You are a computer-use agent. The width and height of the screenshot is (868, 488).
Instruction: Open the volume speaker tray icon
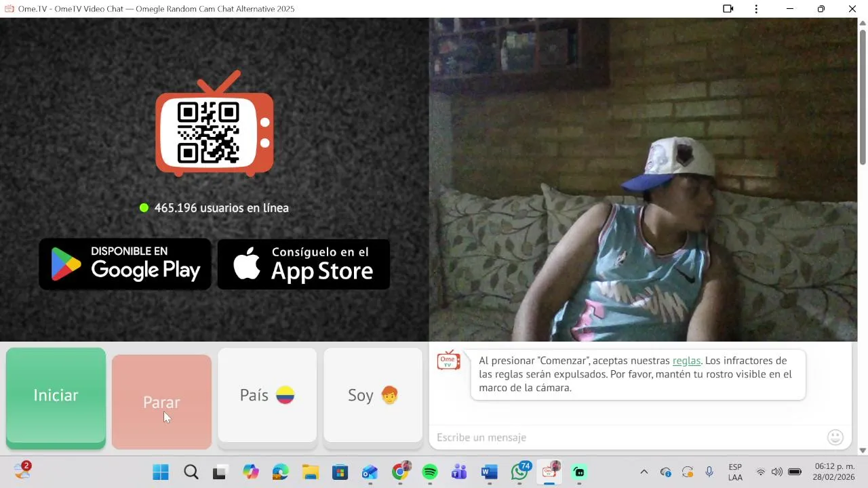[777, 472]
